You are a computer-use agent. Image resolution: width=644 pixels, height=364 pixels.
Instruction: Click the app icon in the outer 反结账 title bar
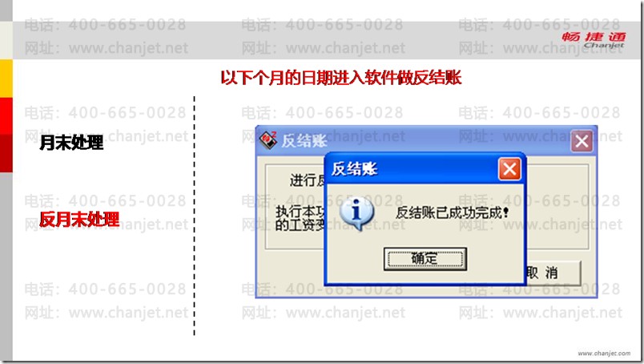(268, 140)
